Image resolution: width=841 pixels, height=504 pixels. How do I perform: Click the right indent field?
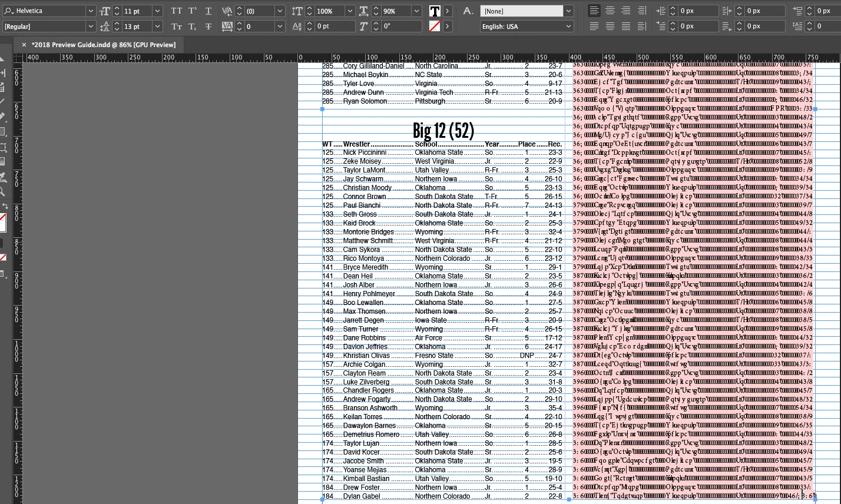pyautogui.click(x=765, y=11)
